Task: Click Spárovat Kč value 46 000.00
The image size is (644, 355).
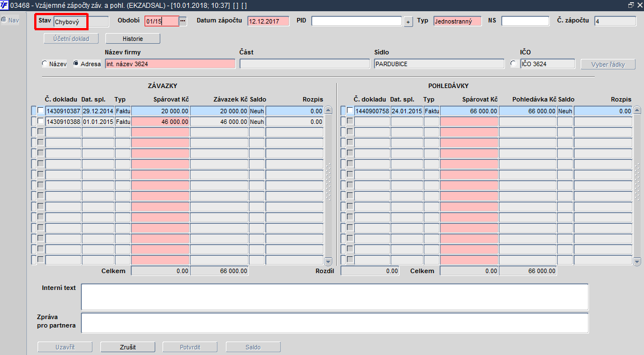Action: point(160,122)
